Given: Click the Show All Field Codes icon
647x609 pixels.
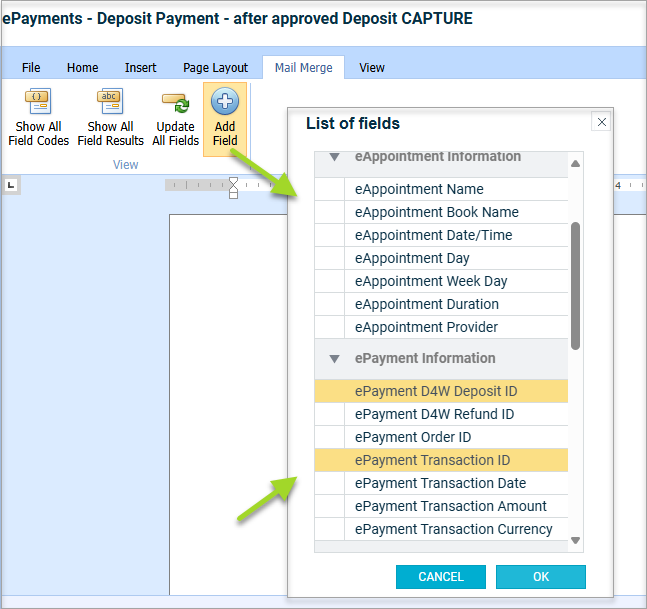Looking at the screenshot, I should 39,102.
